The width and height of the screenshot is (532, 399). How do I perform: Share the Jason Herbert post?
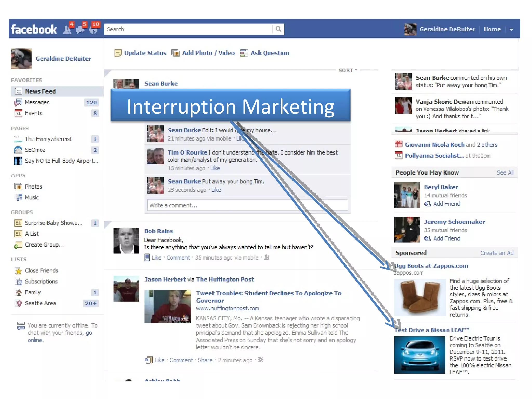[x=205, y=360]
